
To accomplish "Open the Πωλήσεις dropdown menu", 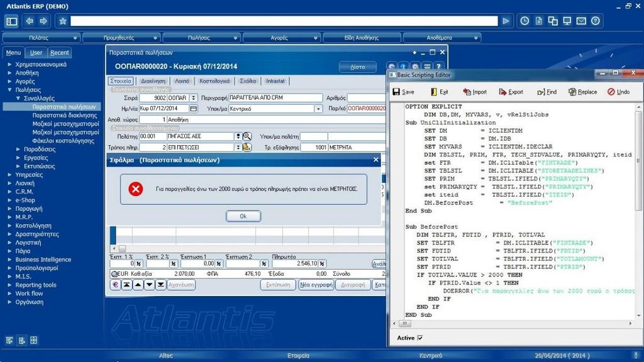I will click(x=201, y=38).
